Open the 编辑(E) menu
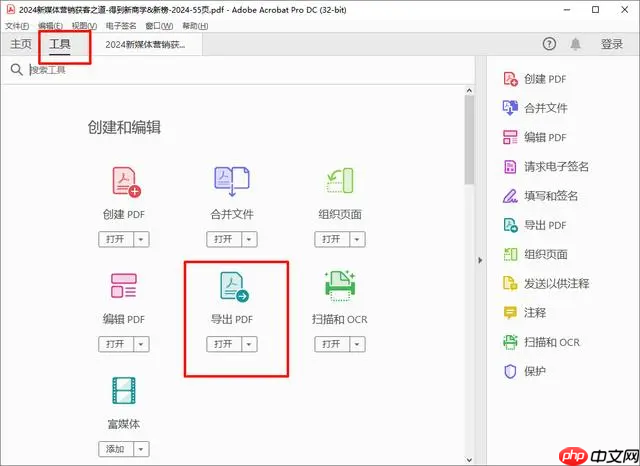This screenshot has height=466, width=640. point(50,26)
